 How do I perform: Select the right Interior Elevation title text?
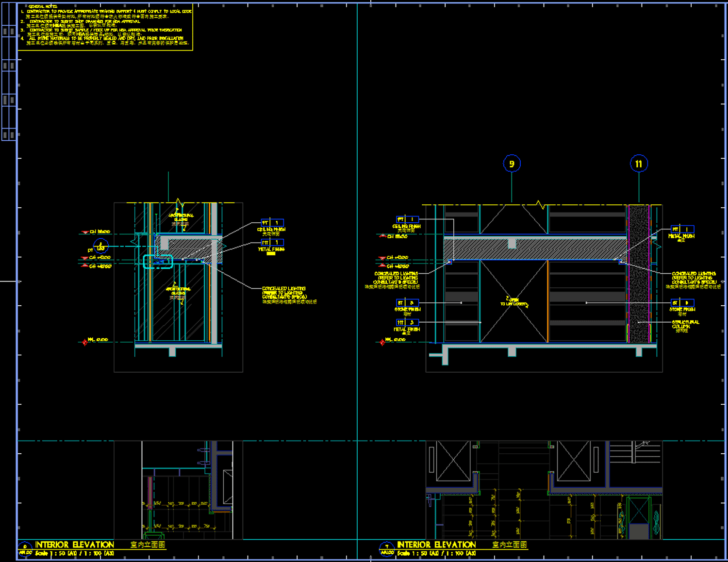coord(436,545)
